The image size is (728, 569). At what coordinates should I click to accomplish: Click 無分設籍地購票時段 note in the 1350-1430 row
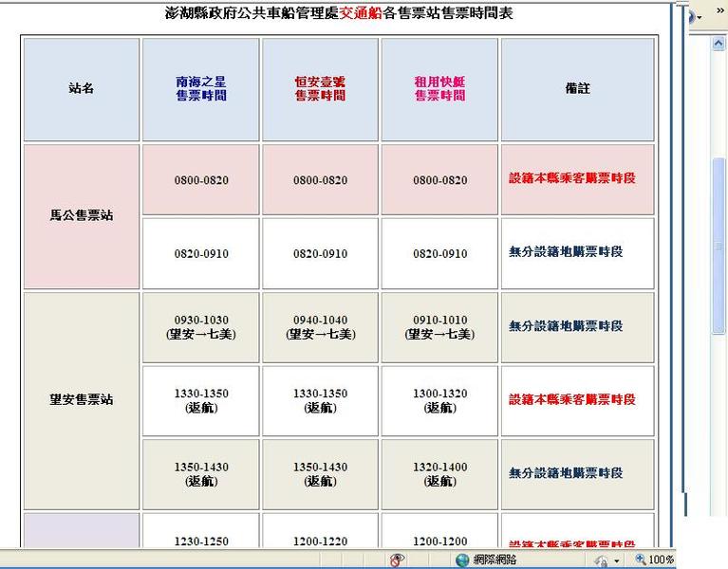pos(566,473)
